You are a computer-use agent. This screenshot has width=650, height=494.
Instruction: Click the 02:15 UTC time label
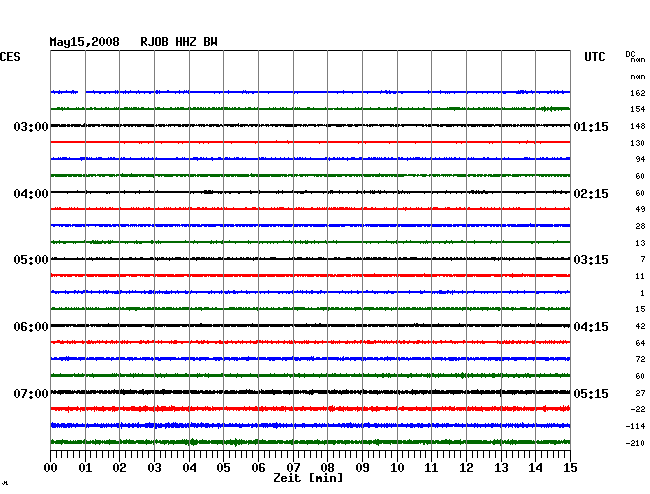pos(591,193)
